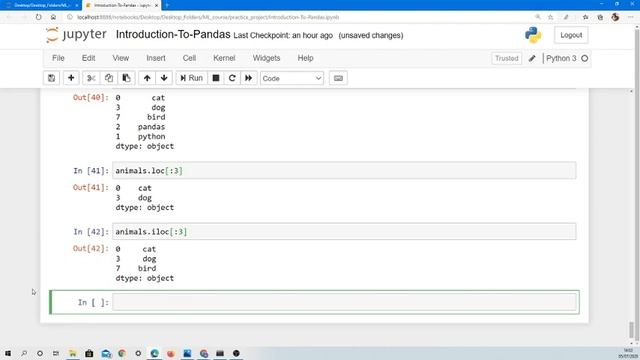This screenshot has width=640, height=360.
Task: Close the Introduction-To-Pandas browser tab
Action: tap(156, 5)
